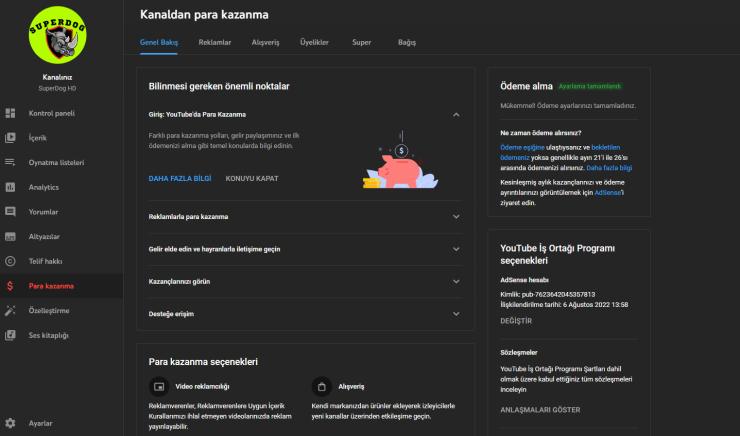The width and height of the screenshot is (740, 436).
Task: Select Oynatma listeleri in the sidebar
Action: coord(56,162)
